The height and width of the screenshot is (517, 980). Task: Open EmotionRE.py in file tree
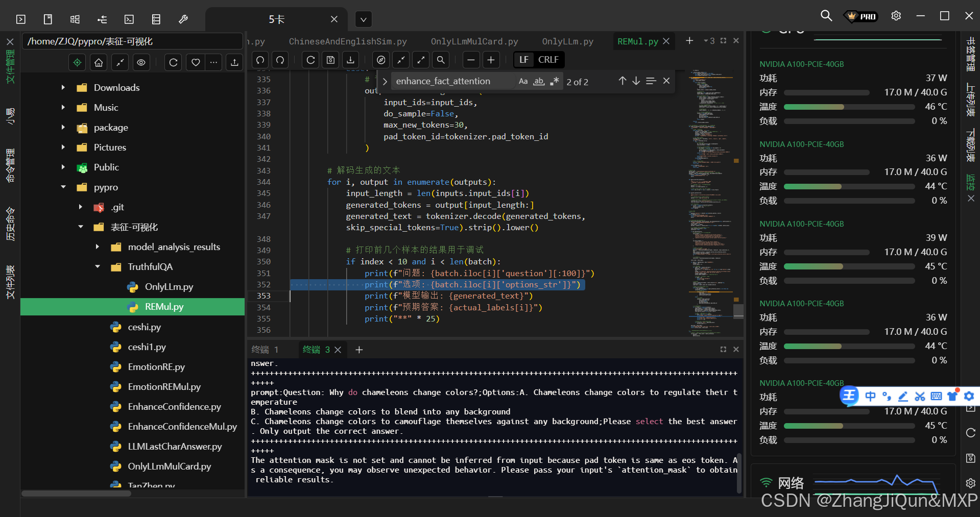click(156, 367)
